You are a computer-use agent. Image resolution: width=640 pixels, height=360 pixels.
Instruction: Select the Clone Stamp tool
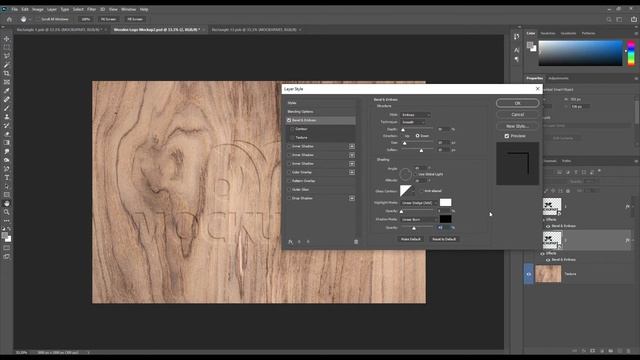tap(7, 117)
